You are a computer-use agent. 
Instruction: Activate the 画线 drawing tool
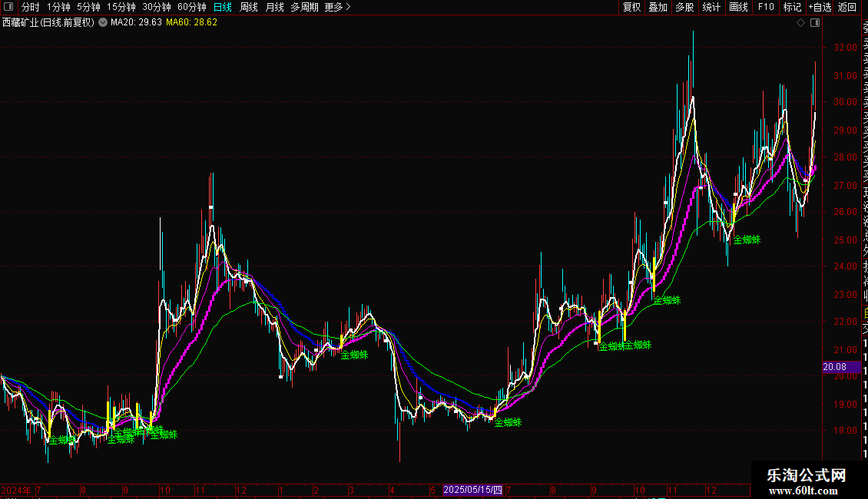tap(738, 7)
